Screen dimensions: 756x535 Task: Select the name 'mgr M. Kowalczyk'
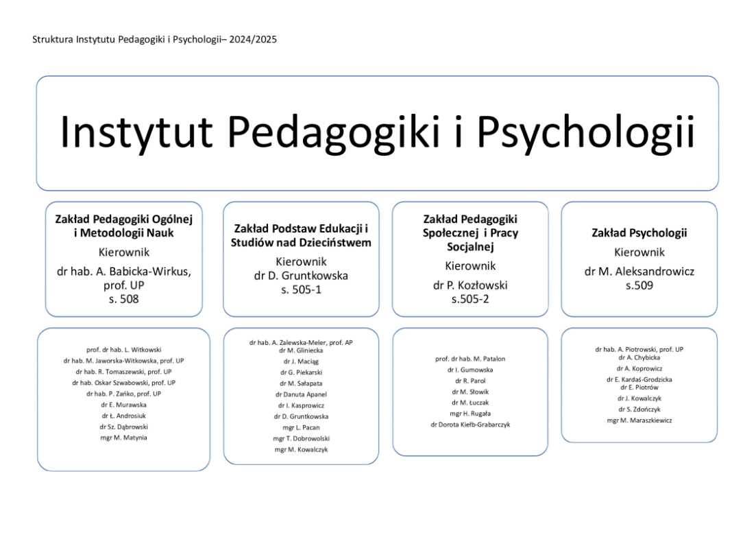click(x=301, y=450)
